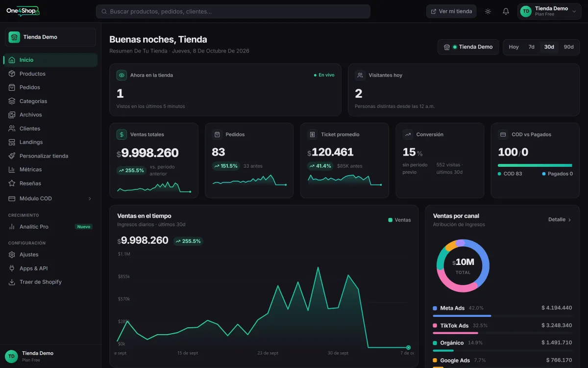Go to Métricas in the sidebar
The height and width of the screenshot is (368, 588).
[50, 170]
